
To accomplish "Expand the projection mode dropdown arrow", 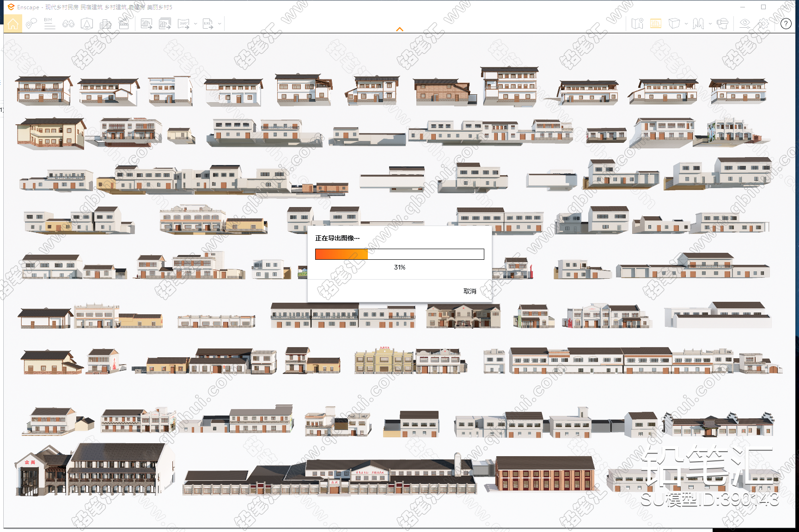I will 687,24.
